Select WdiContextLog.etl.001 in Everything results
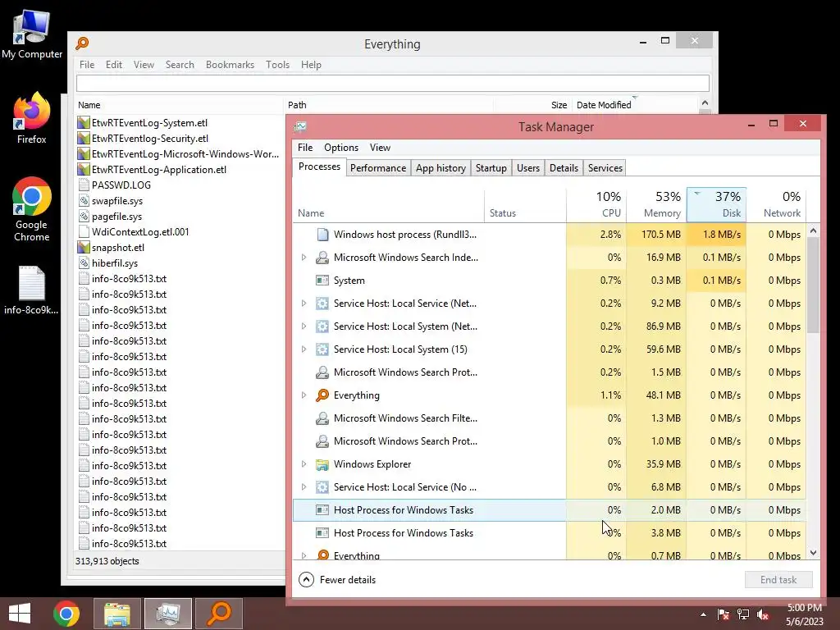840x630 pixels. [140, 232]
